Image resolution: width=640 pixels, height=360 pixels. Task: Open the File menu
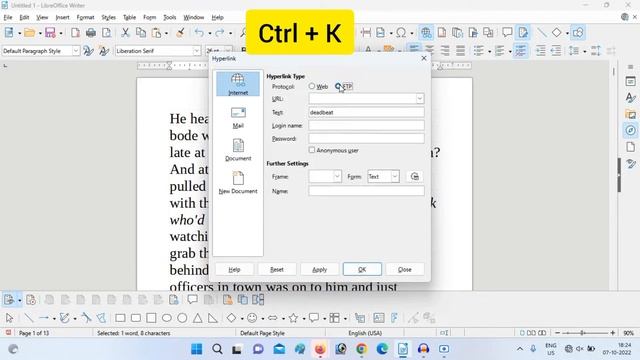pyautogui.click(x=8, y=17)
